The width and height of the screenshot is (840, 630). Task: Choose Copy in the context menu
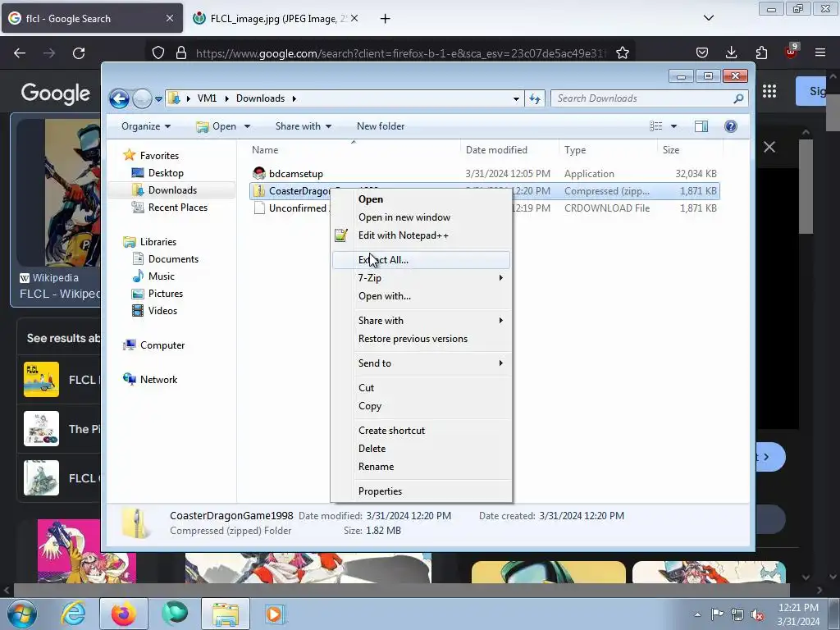[421, 406]
